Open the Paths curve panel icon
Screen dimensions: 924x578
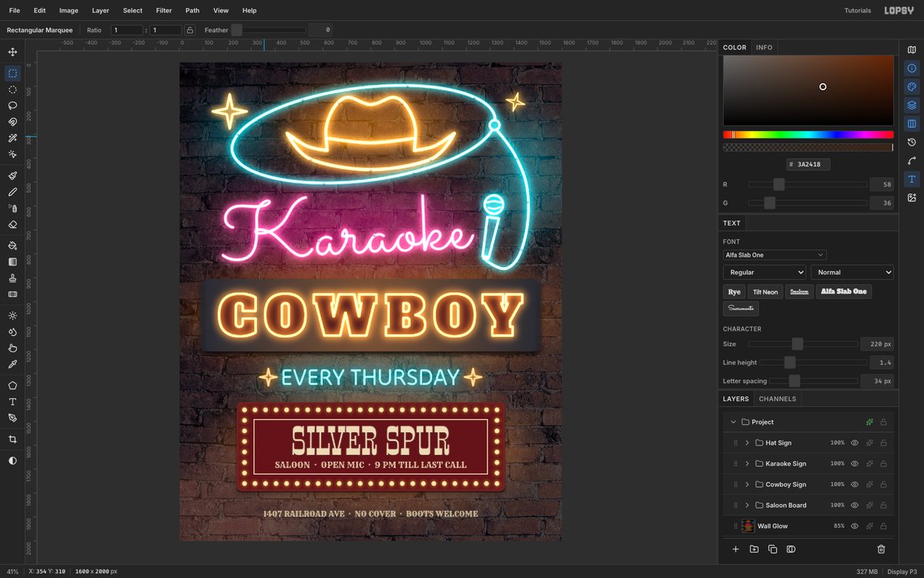[912, 160]
